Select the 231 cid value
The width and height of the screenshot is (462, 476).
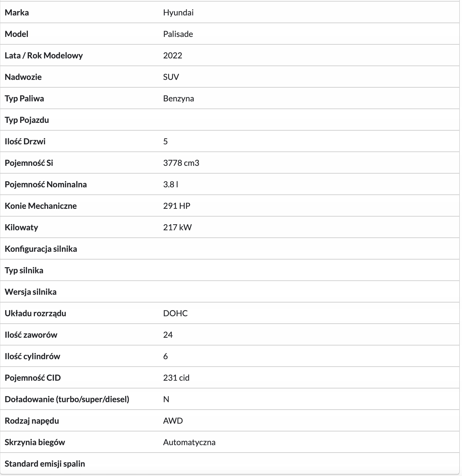pos(176,378)
